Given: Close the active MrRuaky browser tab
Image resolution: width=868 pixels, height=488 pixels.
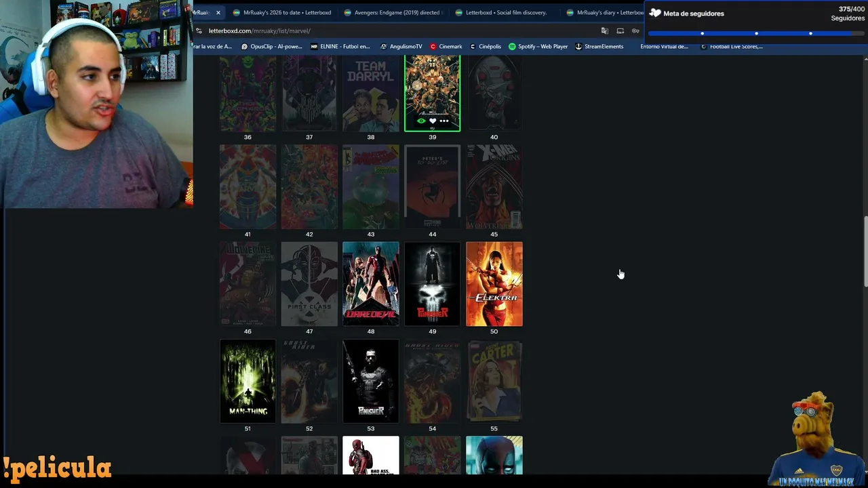Looking at the screenshot, I should click(218, 13).
